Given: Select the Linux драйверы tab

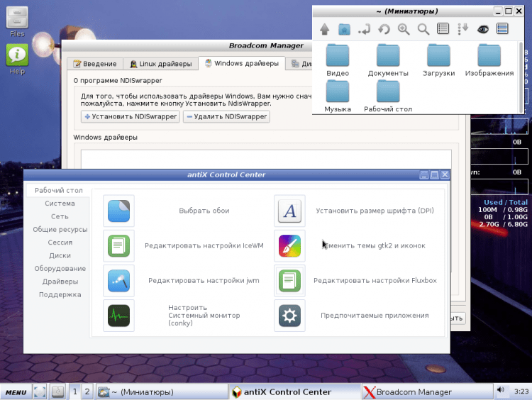Looking at the screenshot, I should coord(160,64).
